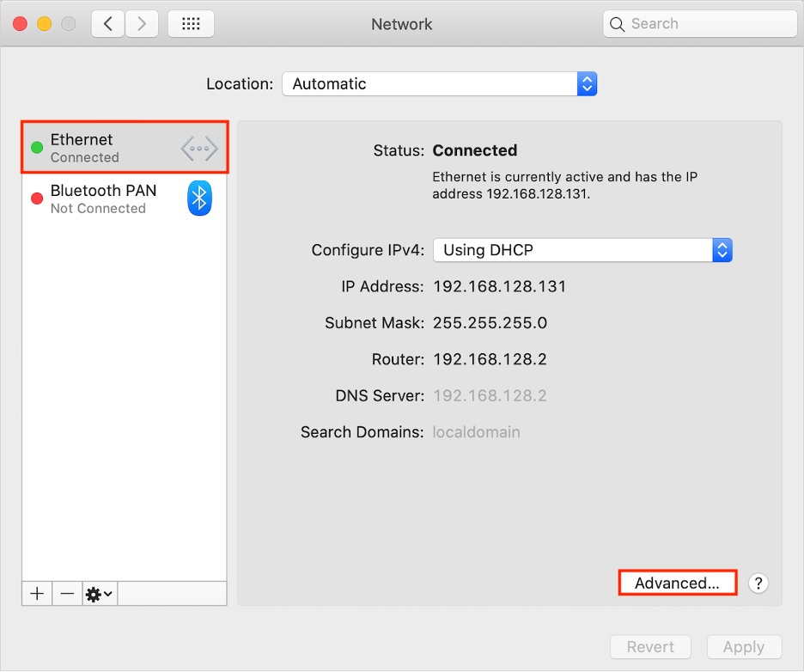Open help via the question mark icon
804x672 pixels.
coord(758,583)
